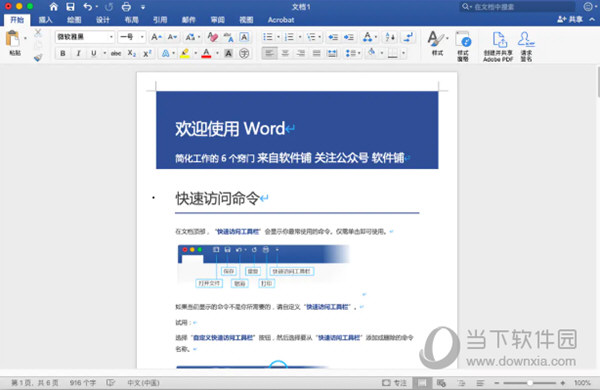
Task: Apply character border icon
Action: pyautogui.click(x=244, y=37)
